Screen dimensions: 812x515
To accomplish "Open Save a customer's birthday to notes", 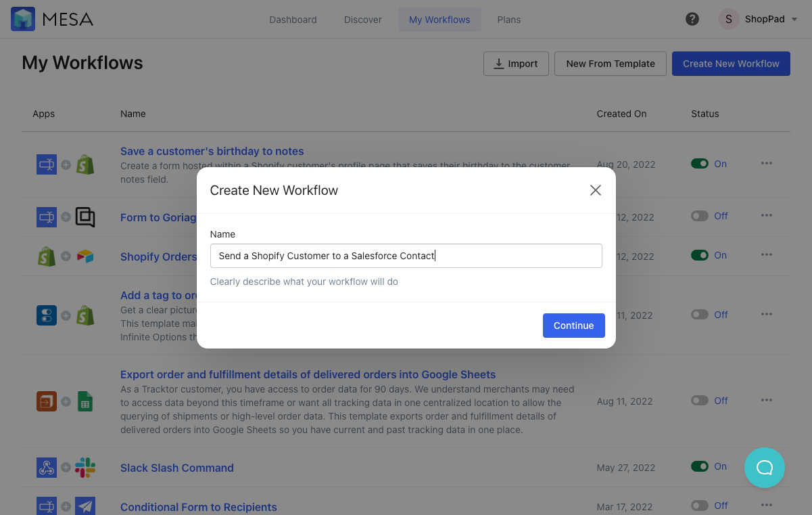I will [x=212, y=151].
